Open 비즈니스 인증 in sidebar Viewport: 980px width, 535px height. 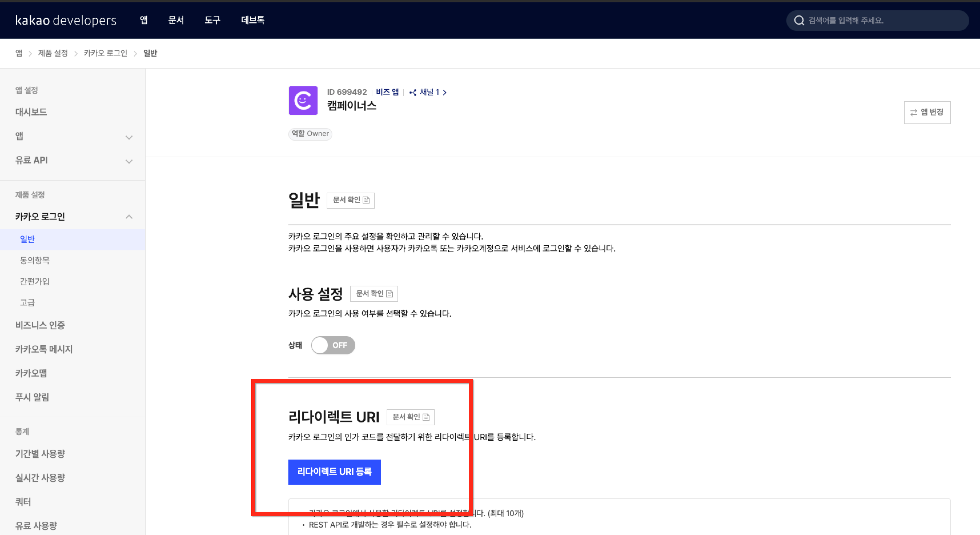point(40,325)
